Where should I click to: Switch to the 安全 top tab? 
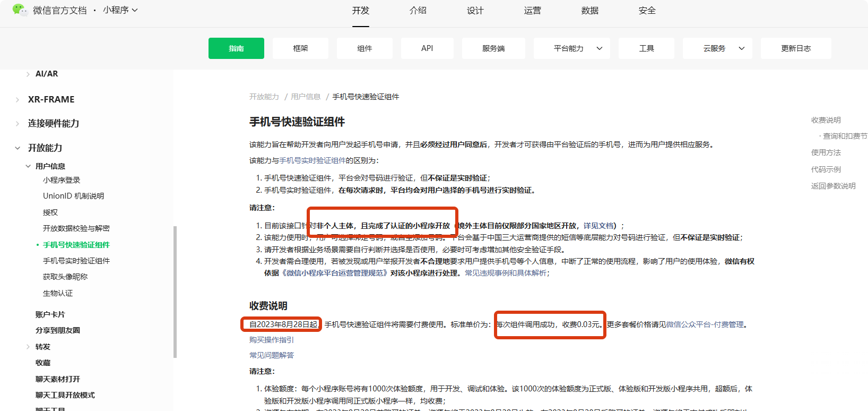647,11
